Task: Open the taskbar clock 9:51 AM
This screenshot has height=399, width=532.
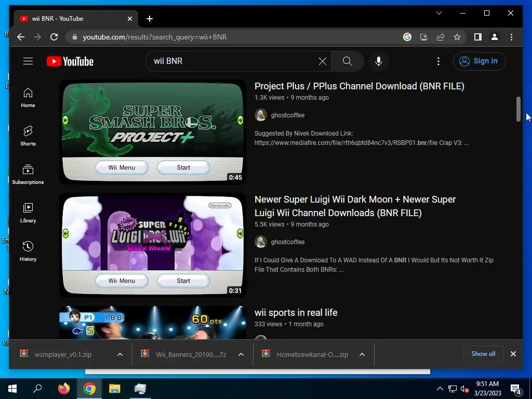Action: click(487, 389)
